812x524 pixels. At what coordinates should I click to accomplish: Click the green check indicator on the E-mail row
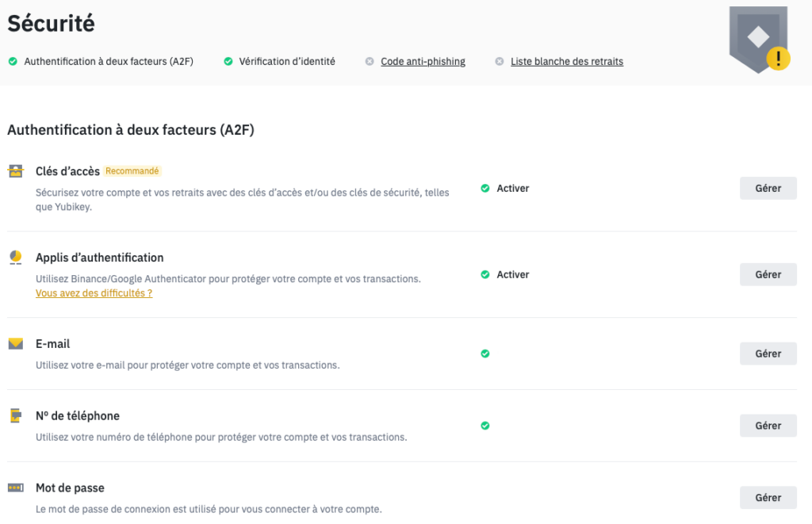tap(485, 354)
